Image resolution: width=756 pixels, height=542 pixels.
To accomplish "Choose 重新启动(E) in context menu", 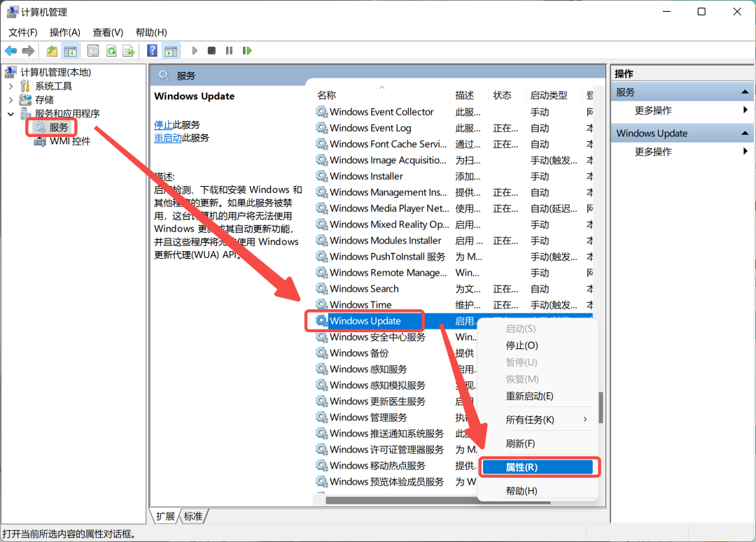I will point(538,396).
